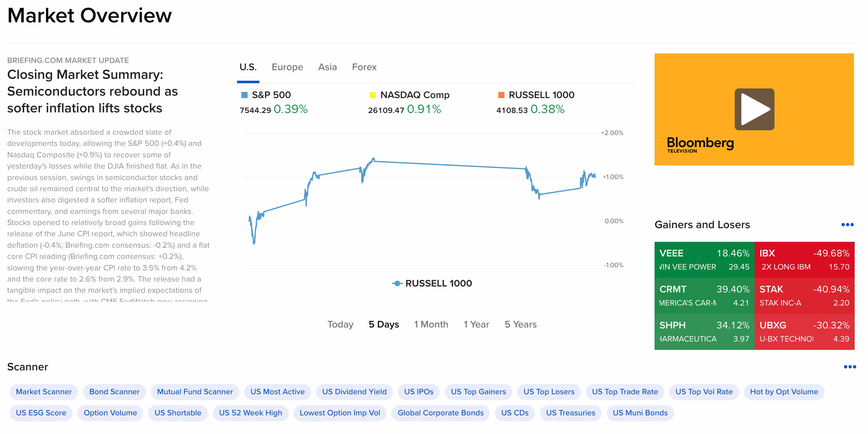Select the 5 Days chart range
This screenshot has width=868, height=434.
384,324
